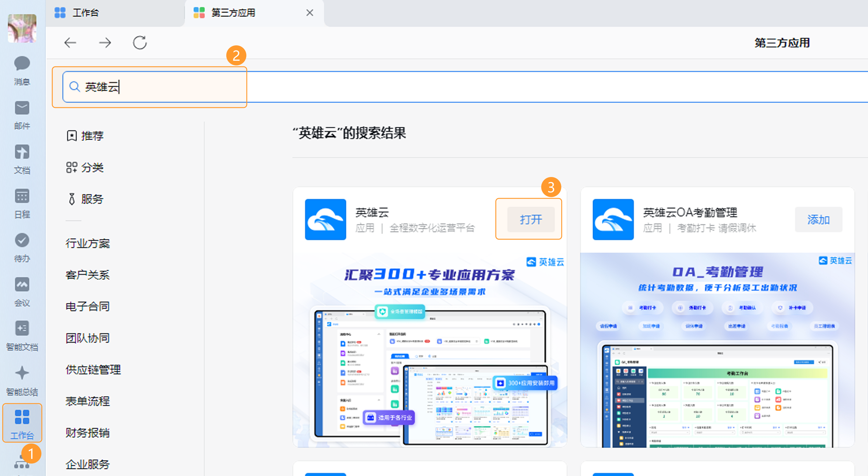Close the 第三方应用 tab
Image resolution: width=868 pixels, height=476 pixels.
pyautogui.click(x=310, y=13)
